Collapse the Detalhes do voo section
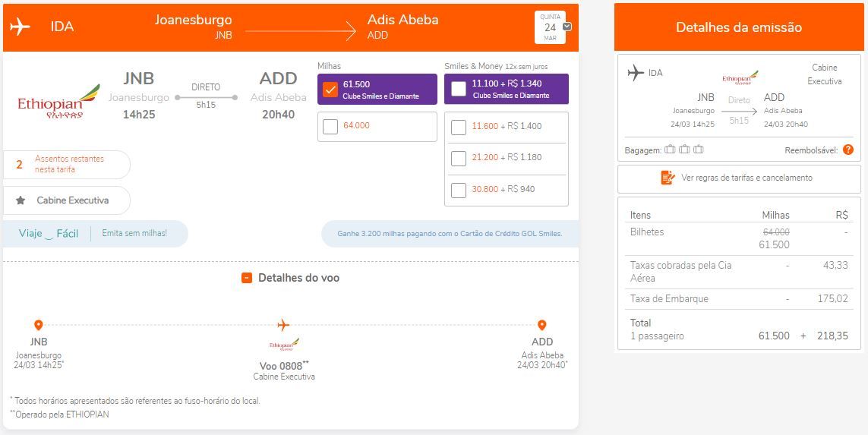This screenshot has height=435, width=868. tap(247, 278)
